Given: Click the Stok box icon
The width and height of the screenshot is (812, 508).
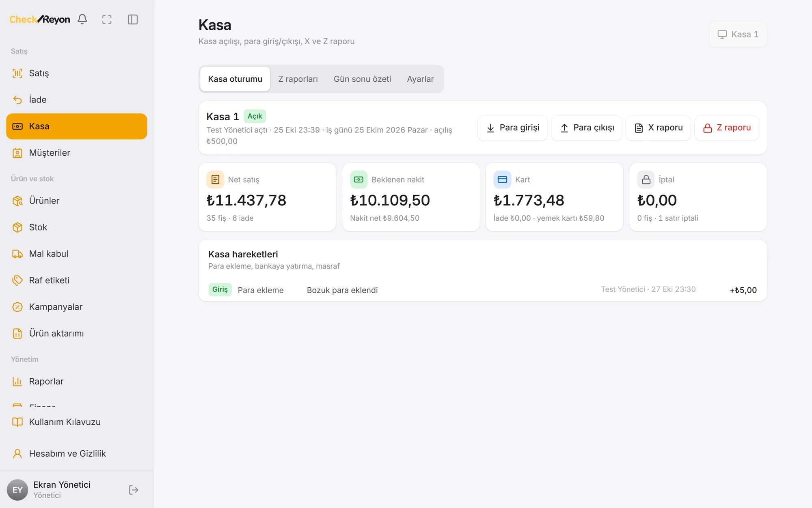Looking at the screenshot, I should (x=17, y=227).
